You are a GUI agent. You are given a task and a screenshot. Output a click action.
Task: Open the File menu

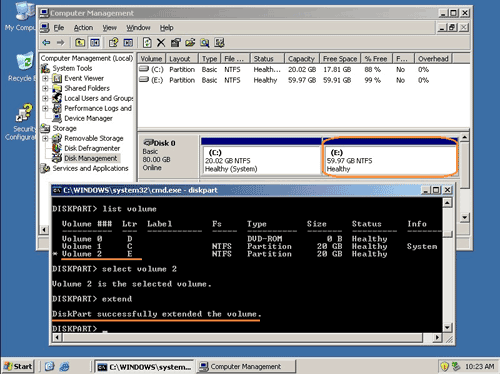click(59, 28)
